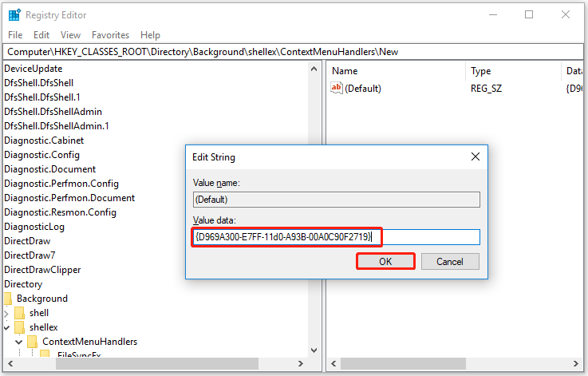
Task: Select the (Default) value row
Action: pyautogui.click(x=456, y=89)
